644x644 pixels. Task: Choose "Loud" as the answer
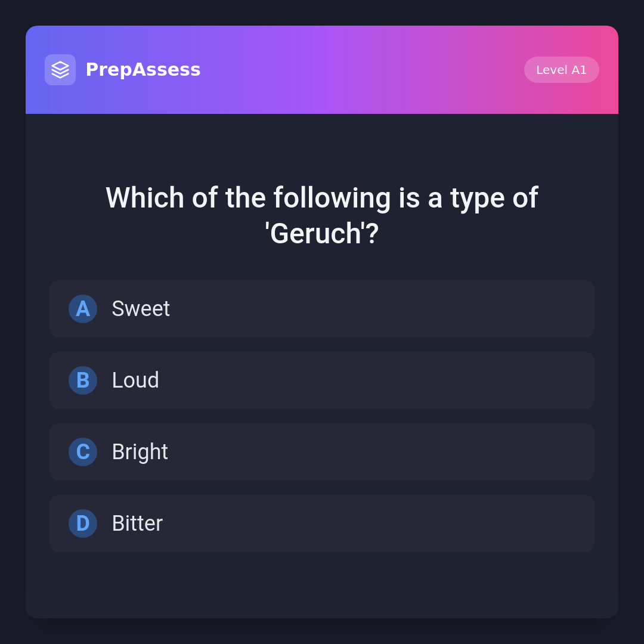pyautogui.click(x=135, y=380)
